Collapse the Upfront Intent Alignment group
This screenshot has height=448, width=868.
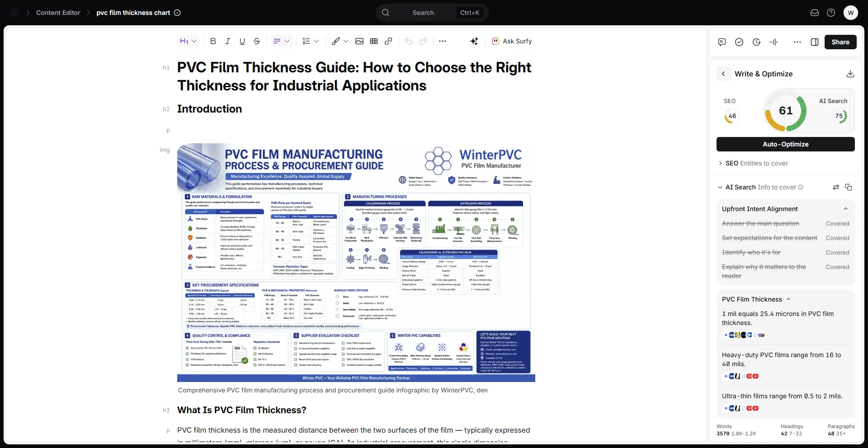[x=846, y=209]
